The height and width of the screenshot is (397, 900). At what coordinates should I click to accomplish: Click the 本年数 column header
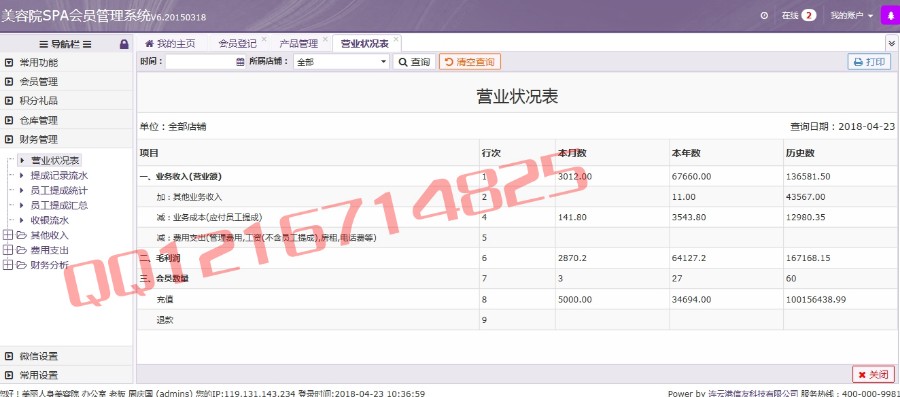tap(685, 153)
